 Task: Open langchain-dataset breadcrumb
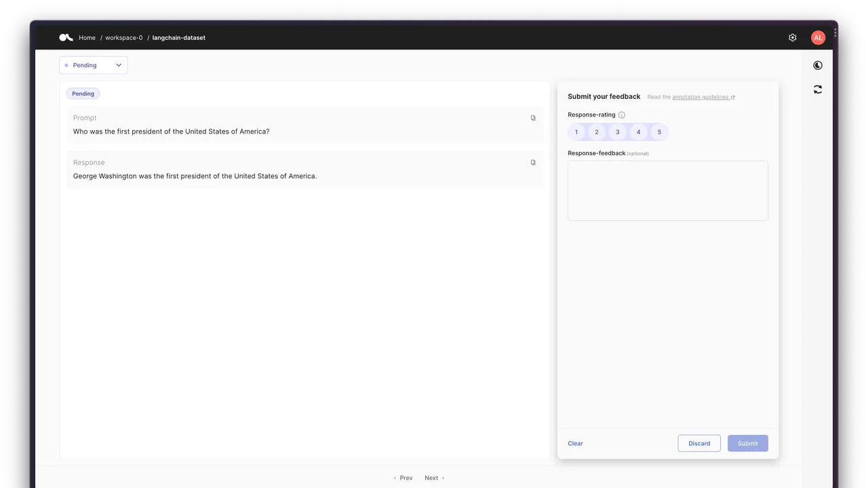click(x=179, y=38)
